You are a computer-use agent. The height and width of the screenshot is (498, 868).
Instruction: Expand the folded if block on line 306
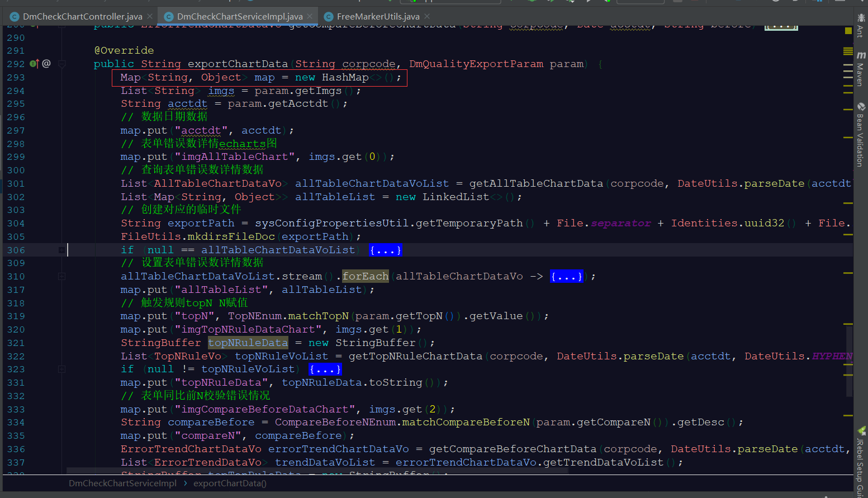pos(385,250)
